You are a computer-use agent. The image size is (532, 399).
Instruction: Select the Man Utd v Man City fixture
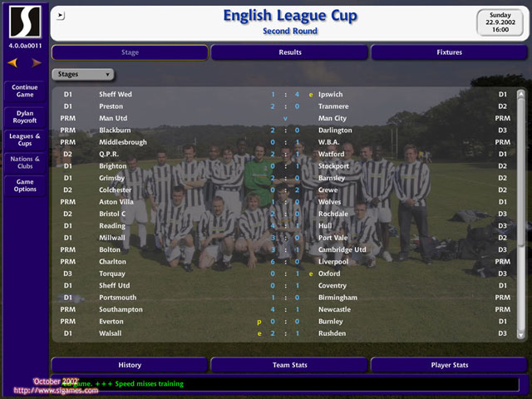point(285,118)
